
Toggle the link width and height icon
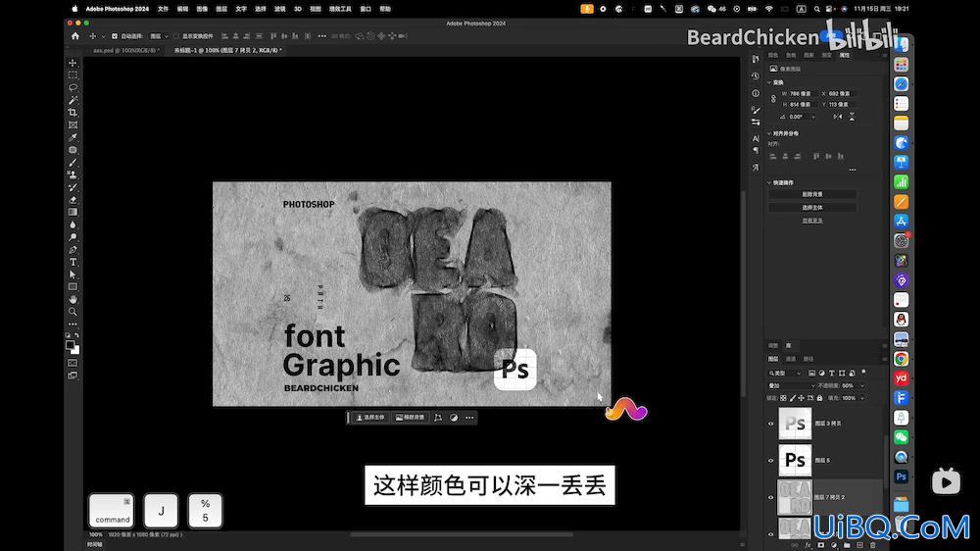pos(773,99)
